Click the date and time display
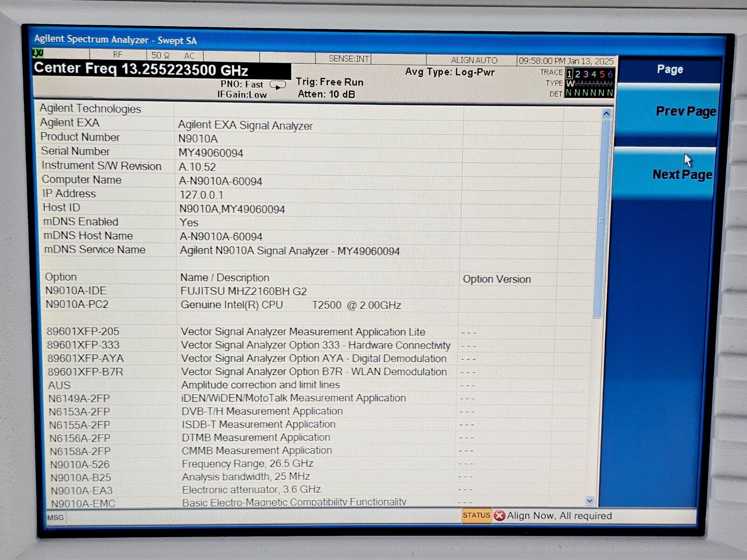Screen dimensions: 747x560 [x=566, y=61]
